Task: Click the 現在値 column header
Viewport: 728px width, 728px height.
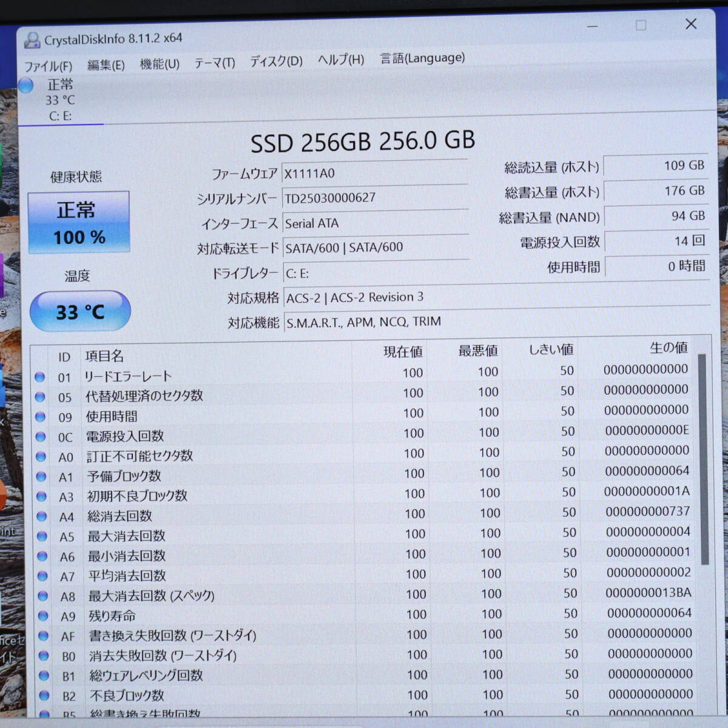Action: click(x=403, y=352)
